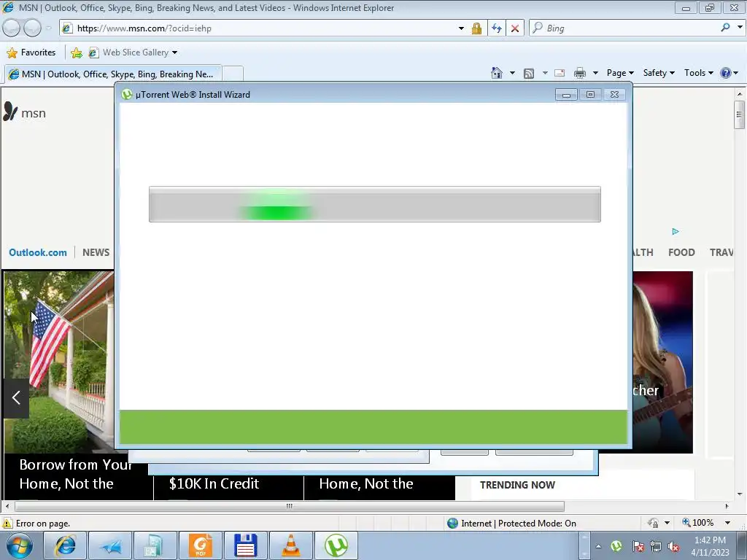Click the vertical scrollbar down arrow
Image resolution: width=747 pixels, height=560 pixels.
point(740,494)
